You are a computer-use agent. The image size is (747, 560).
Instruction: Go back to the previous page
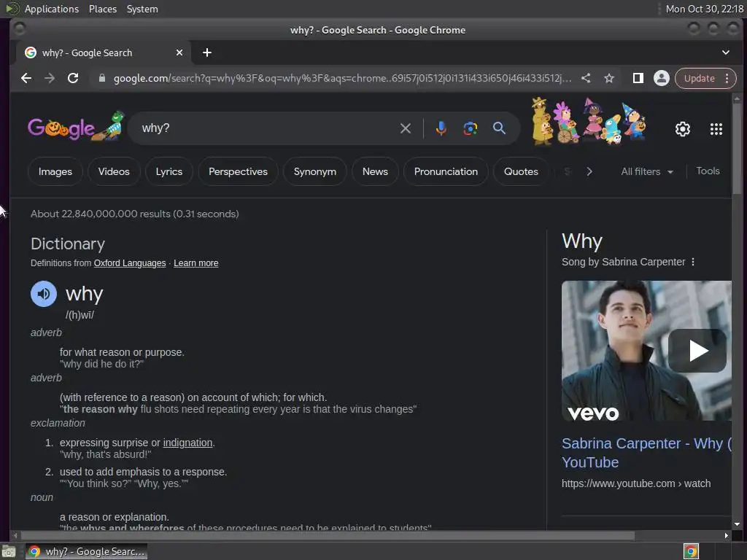click(x=26, y=78)
